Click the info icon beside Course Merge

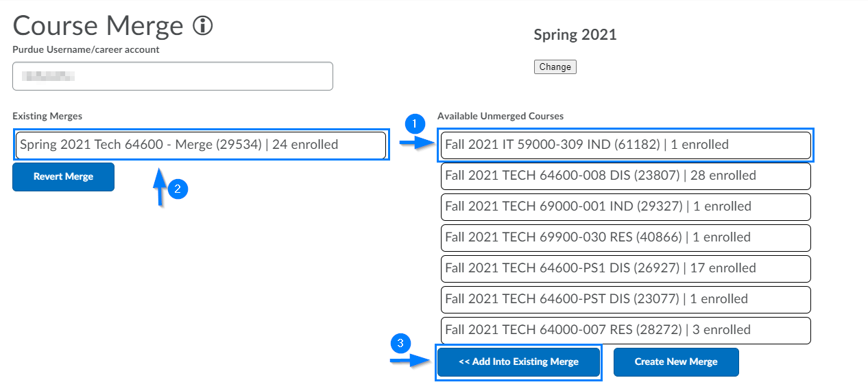203,26
